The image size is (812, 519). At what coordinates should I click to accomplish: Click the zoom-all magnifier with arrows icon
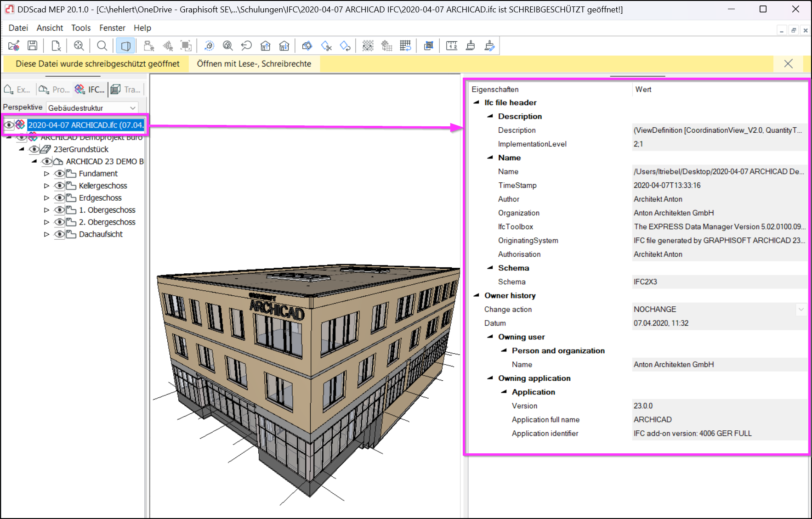click(x=79, y=45)
